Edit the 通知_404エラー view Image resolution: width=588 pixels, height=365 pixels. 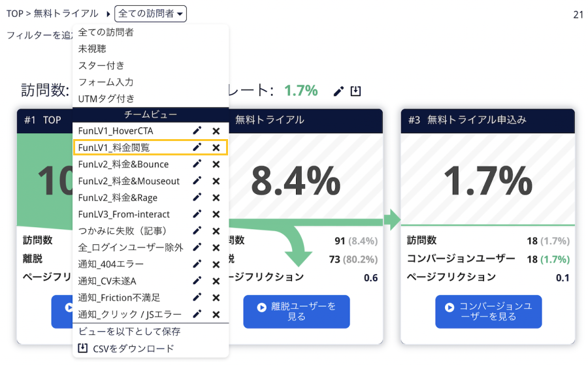pyautogui.click(x=197, y=264)
